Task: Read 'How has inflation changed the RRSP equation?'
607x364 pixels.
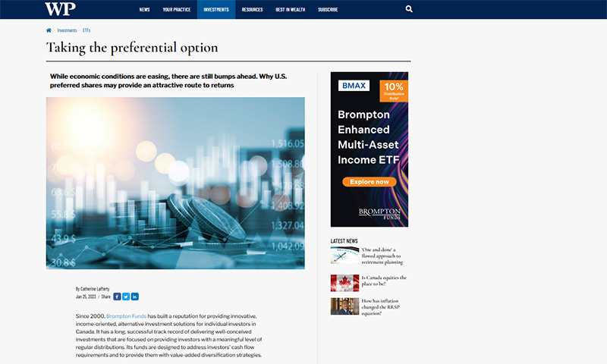Action: (x=380, y=307)
